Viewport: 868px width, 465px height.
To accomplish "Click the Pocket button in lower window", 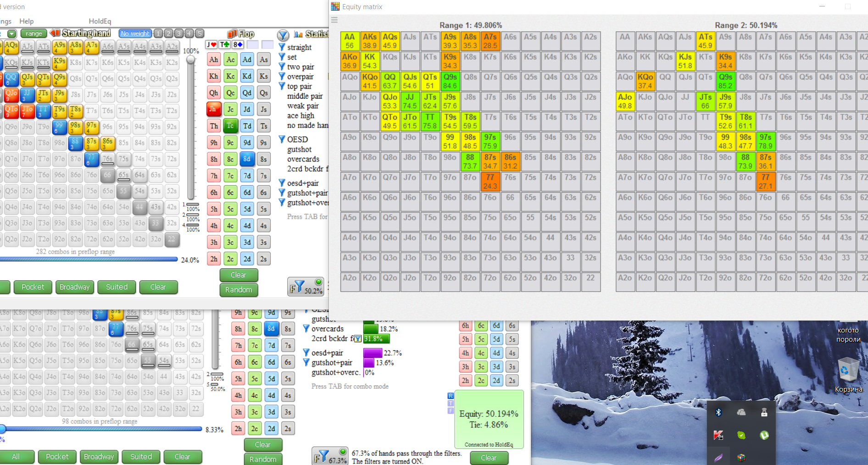I will 57,457.
